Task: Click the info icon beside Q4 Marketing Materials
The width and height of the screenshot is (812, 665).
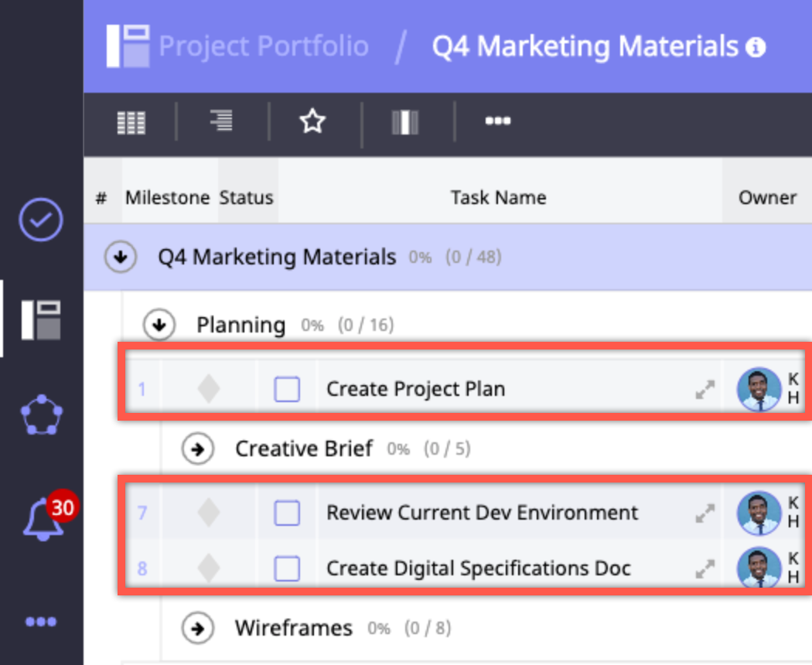Action: pos(756,48)
